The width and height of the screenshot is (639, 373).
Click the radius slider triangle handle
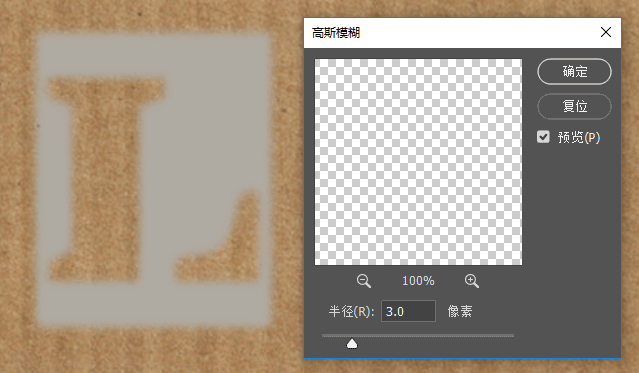352,344
